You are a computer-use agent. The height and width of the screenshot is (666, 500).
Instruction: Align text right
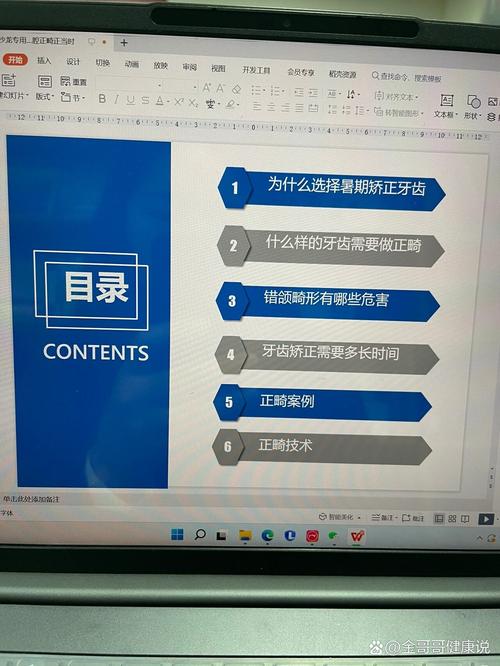click(285, 107)
